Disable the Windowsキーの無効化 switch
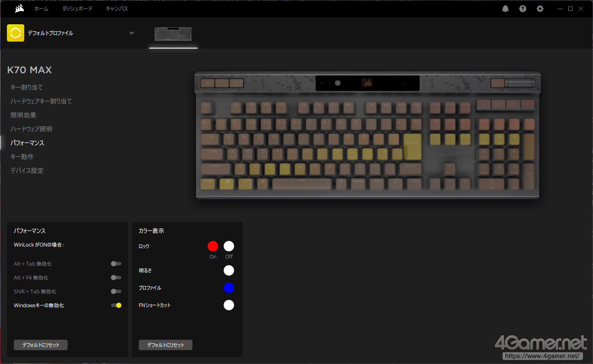 pyautogui.click(x=116, y=305)
